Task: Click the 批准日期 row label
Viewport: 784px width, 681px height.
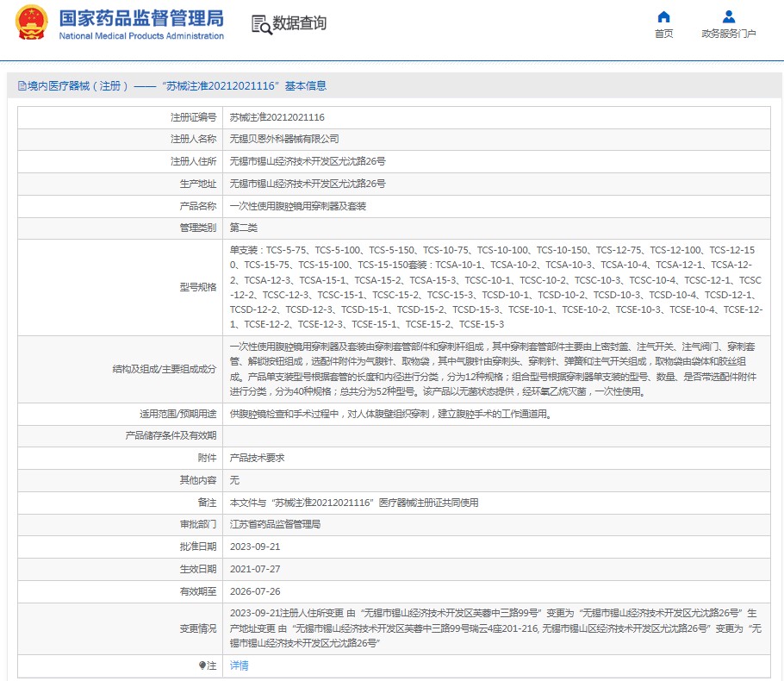Action: pos(198,547)
